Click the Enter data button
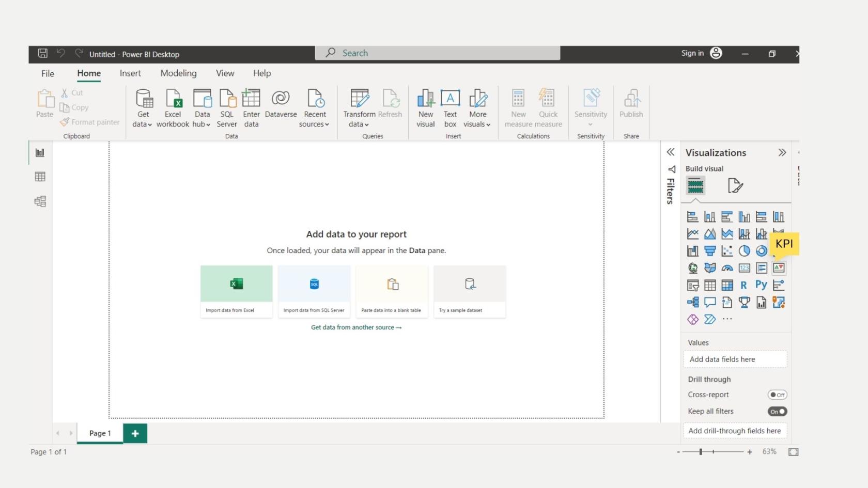868x488 pixels. pos(251,108)
